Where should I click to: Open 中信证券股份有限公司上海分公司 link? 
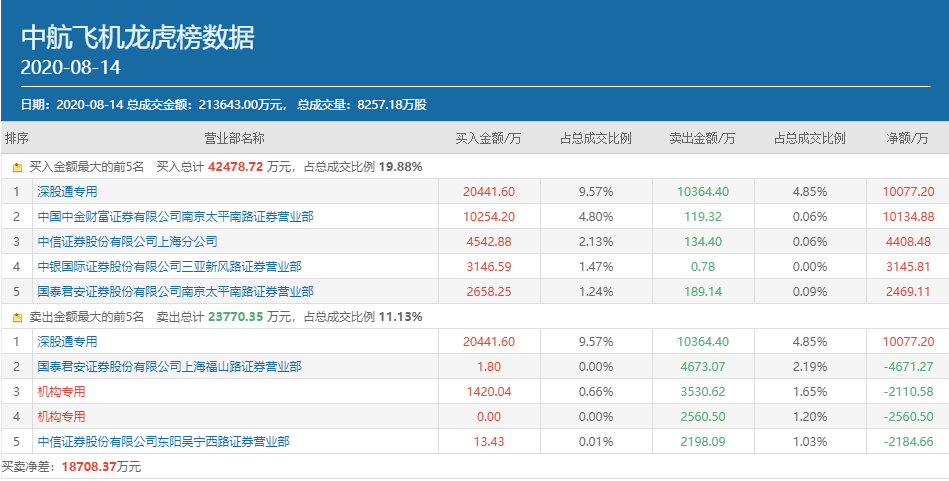(x=127, y=242)
